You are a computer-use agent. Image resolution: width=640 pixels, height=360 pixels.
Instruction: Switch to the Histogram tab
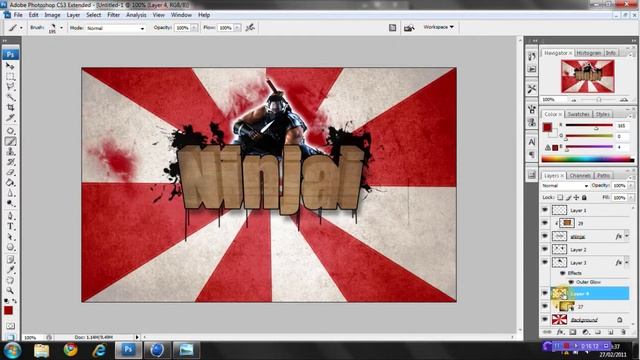[589, 53]
